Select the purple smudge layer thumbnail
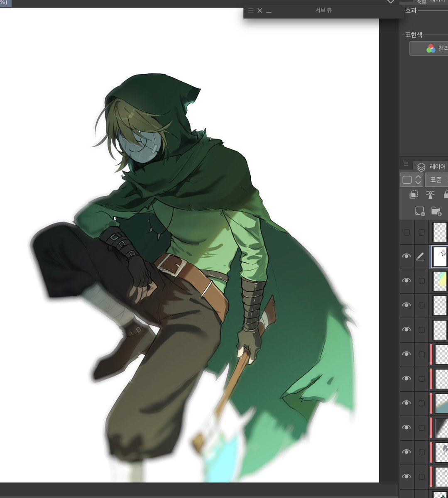The width and height of the screenshot is (448, 498). (x=441, y=452)
